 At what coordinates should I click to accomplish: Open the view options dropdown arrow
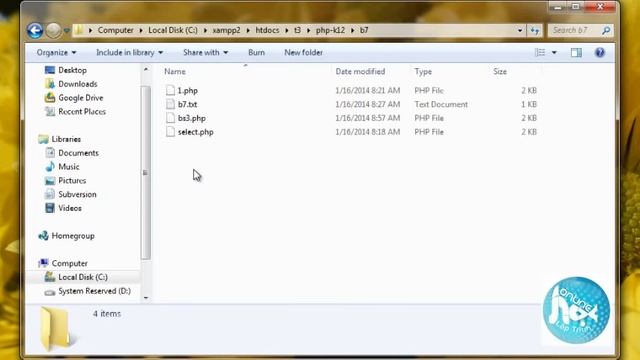click(x=554, y=52)
